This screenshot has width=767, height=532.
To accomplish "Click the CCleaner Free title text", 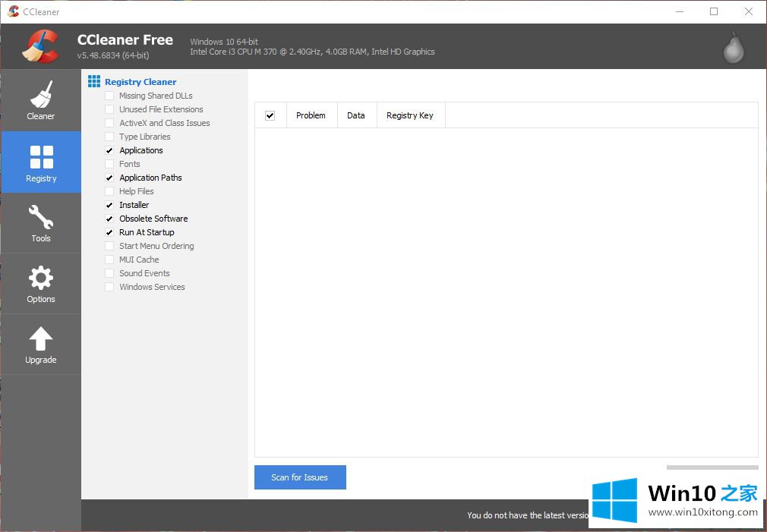I will pyautogui.click(x=125, y=40).
